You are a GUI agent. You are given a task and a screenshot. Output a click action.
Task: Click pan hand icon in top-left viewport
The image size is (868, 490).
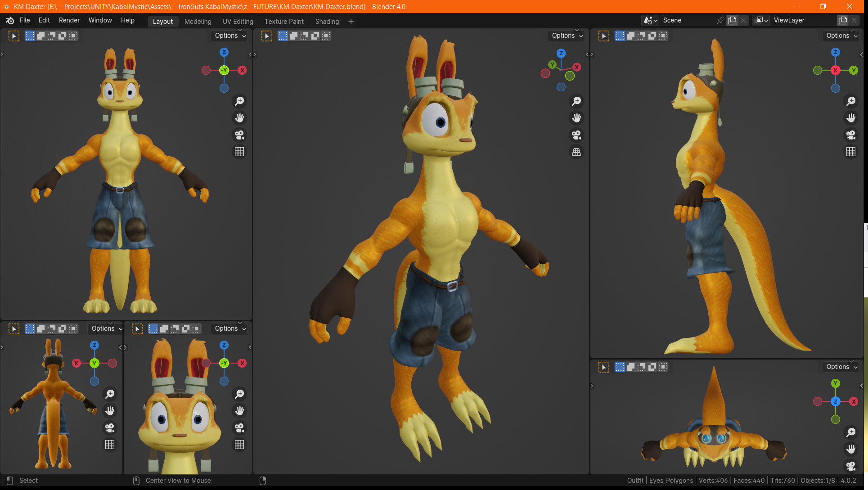click(x=239, y=118)
